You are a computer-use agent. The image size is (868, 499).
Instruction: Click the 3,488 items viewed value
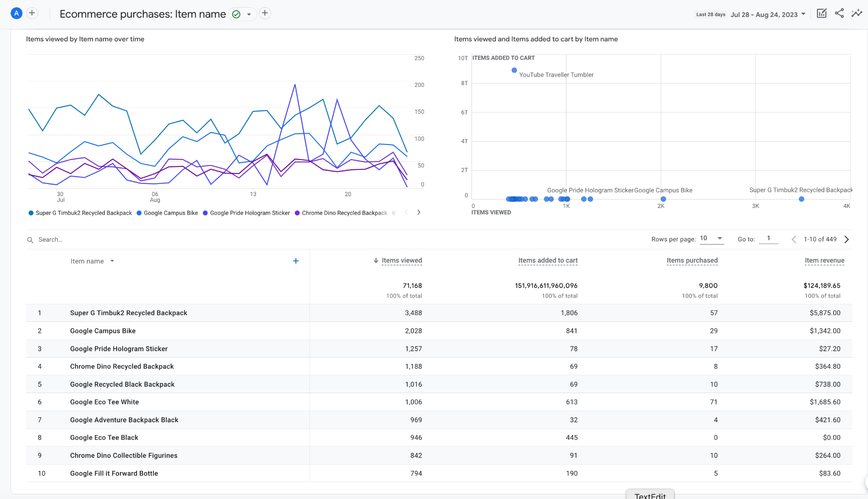click(413, 313)
